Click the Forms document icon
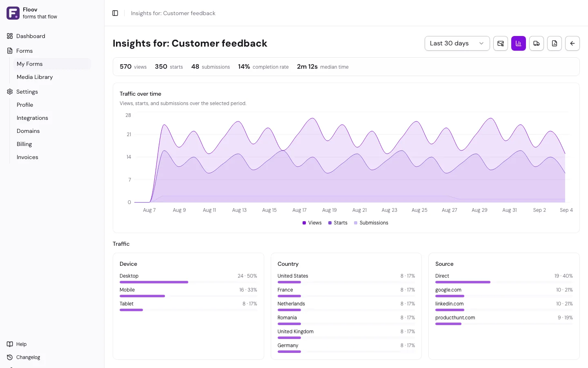Viewport: 588px width, 368px height. tap(10, 51)
